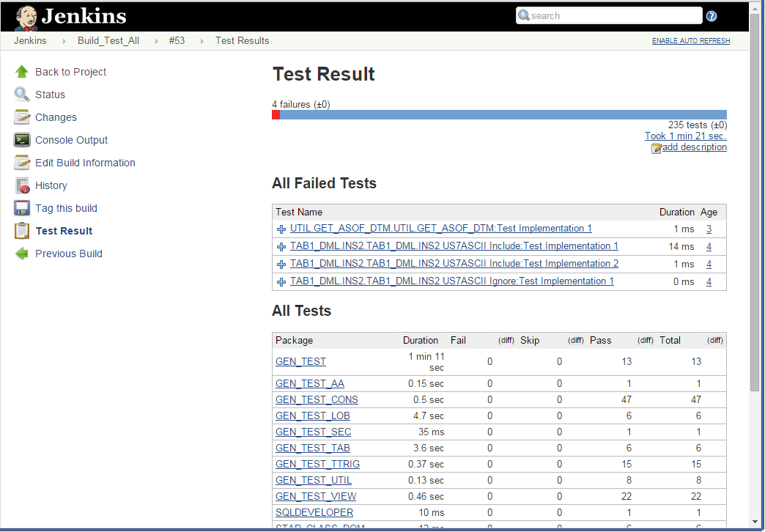
Task: Click the add description pencil icon
Action: 657,147
